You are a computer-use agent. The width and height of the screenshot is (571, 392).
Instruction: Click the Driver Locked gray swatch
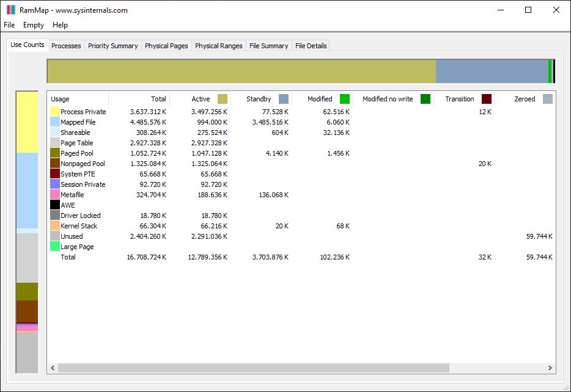pos(55,215)
